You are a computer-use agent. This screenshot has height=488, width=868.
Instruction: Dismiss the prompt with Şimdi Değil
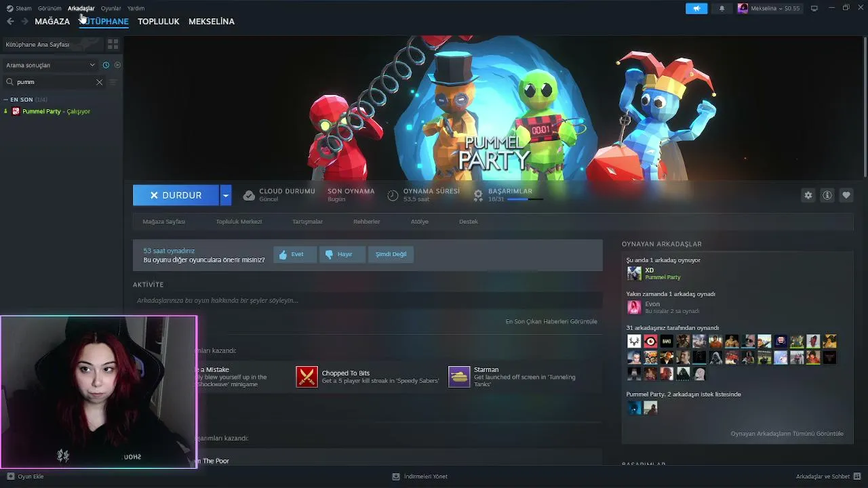(391, 254)
